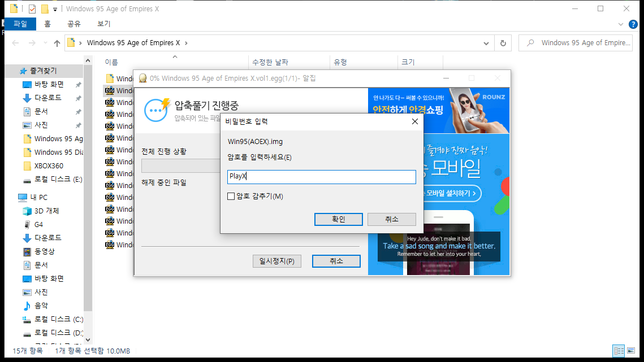The width and height of the screenshot is (644, 362).
Task: Go up one folder level arrow
Action: click(57, 43)
